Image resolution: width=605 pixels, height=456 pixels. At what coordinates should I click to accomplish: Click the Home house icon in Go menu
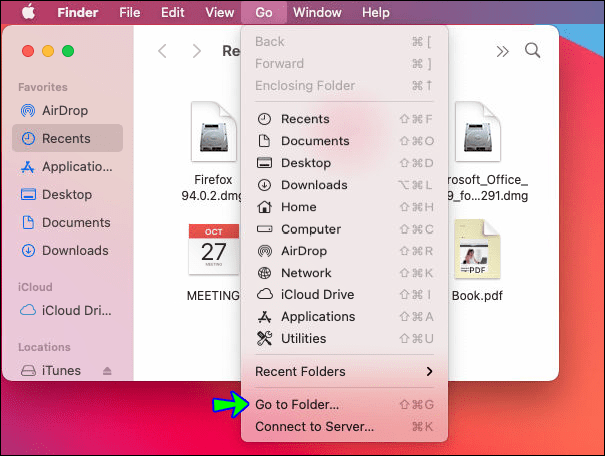[x=264, y=207]
